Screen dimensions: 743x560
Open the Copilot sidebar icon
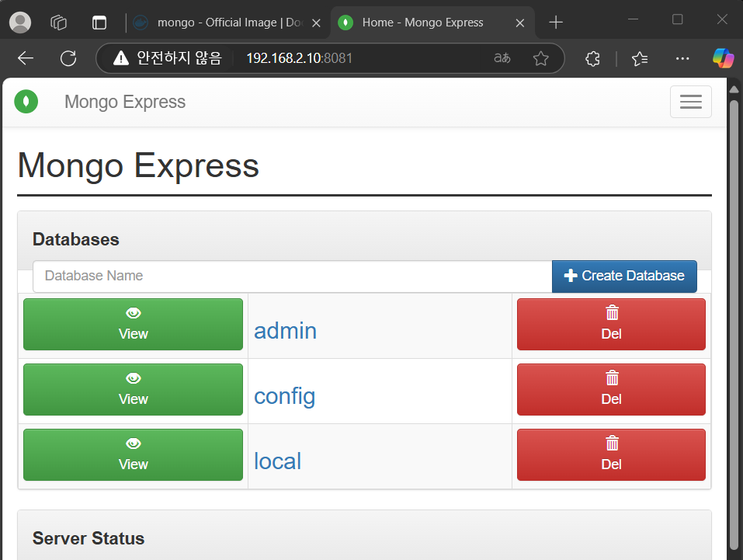coord(723,58)
